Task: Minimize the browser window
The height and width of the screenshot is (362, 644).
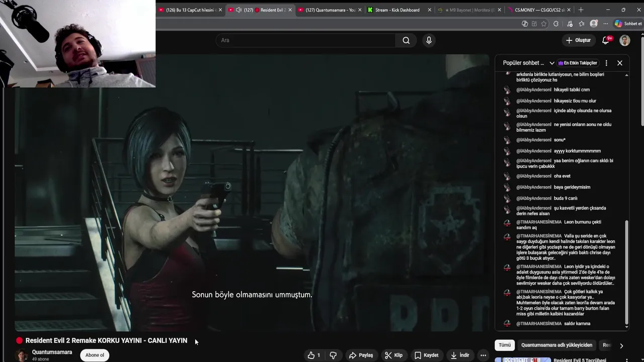Action: 608,10
